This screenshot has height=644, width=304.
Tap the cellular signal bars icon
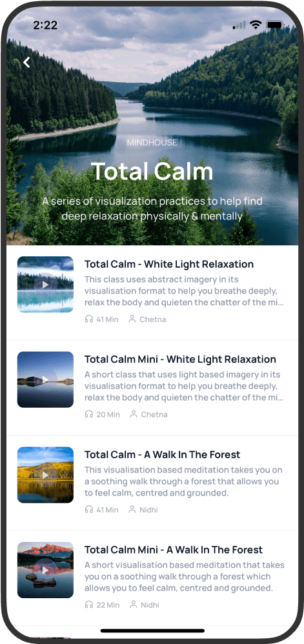click(240, 26)
